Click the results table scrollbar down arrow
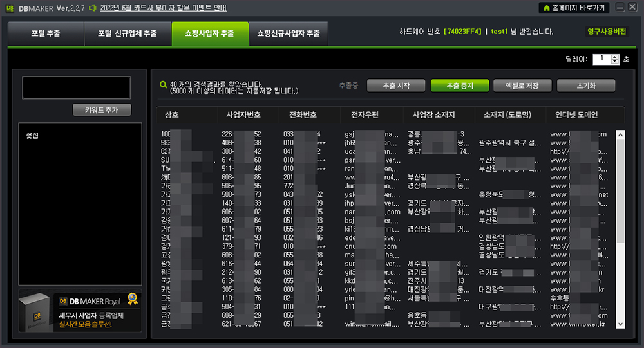Screen dimensions: 644x348 coord(620,324)
